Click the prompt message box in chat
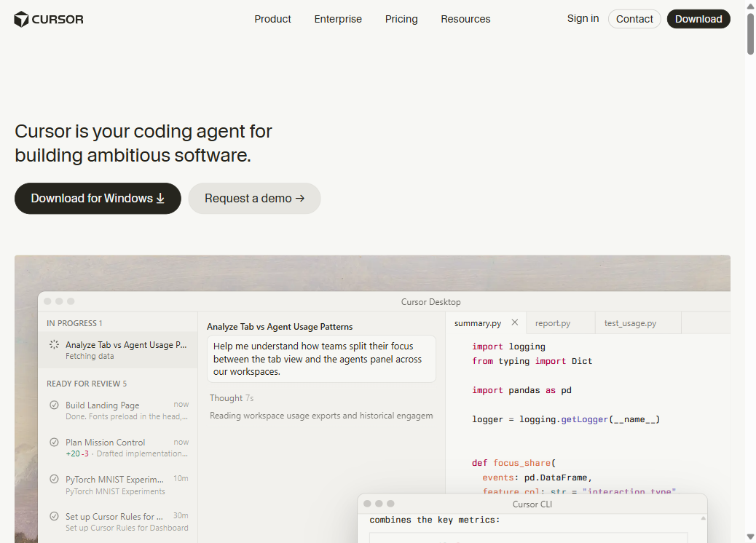The image size is (756, 543). point(322,359)
